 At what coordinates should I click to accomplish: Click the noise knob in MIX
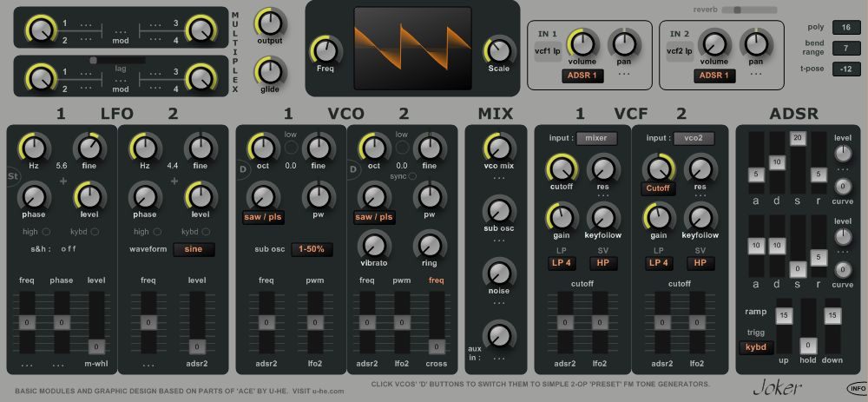499,273
